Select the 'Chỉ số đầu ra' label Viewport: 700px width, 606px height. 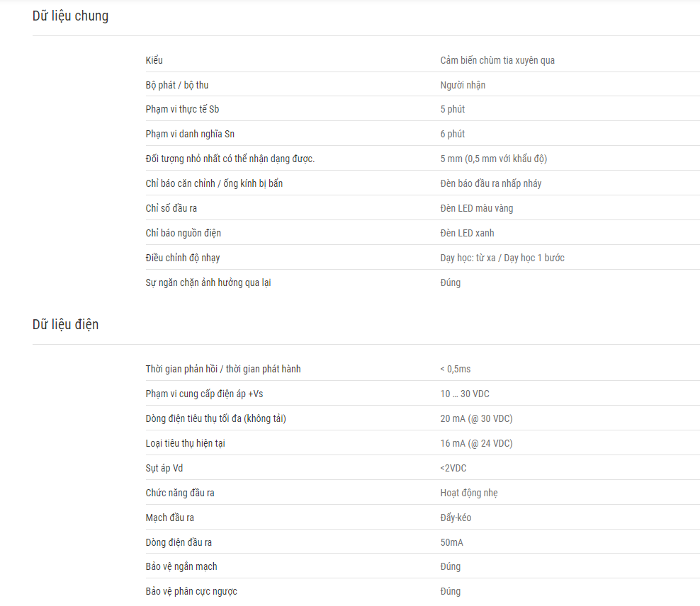click(x=171, y=208)
